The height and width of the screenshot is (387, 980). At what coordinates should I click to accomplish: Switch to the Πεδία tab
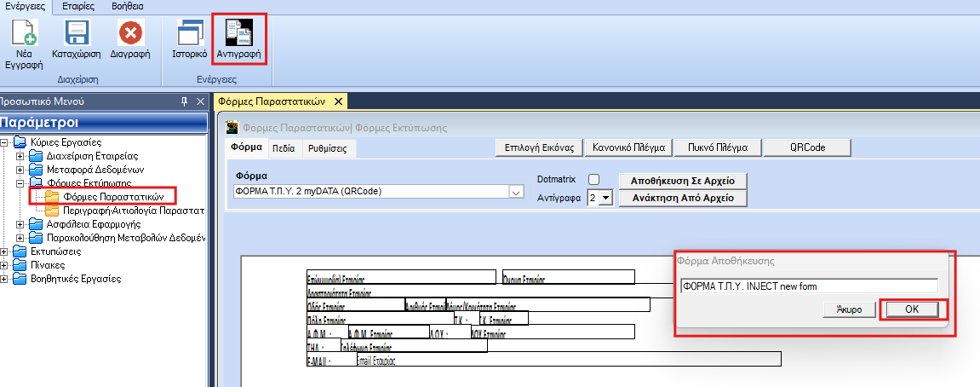point(284,148)
